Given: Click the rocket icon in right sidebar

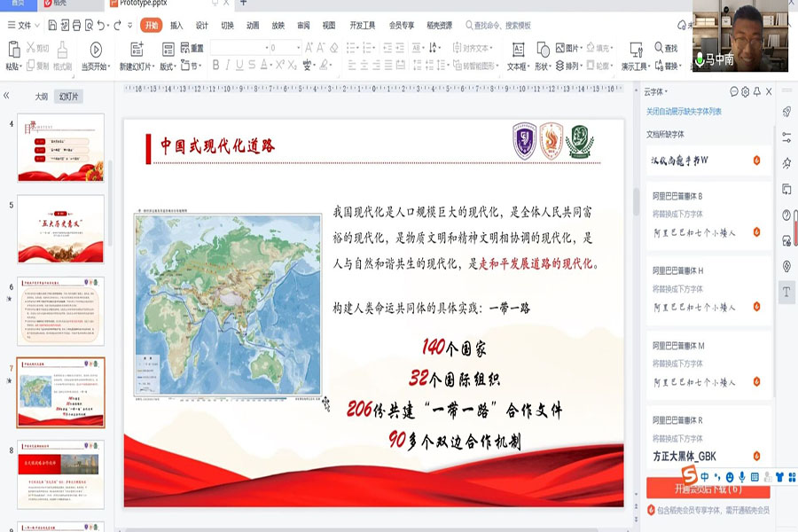Looking at the screenshot, I should (786, 112).
